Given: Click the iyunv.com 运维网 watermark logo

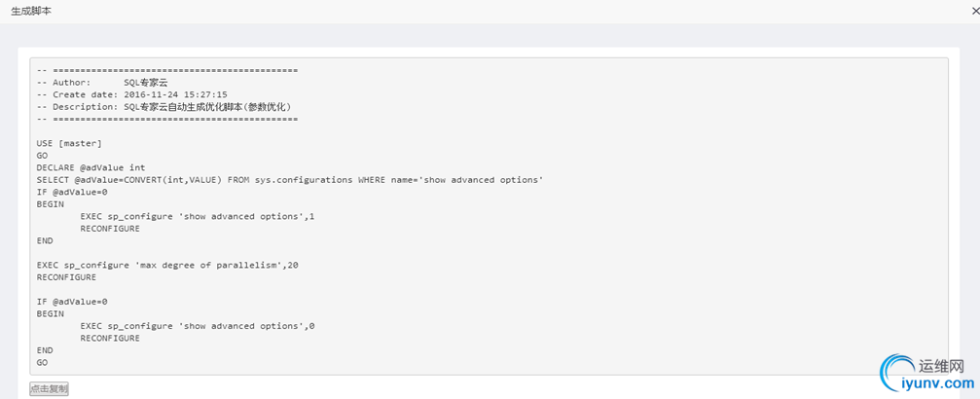Looking at the screenshot, I should [926, 374].
